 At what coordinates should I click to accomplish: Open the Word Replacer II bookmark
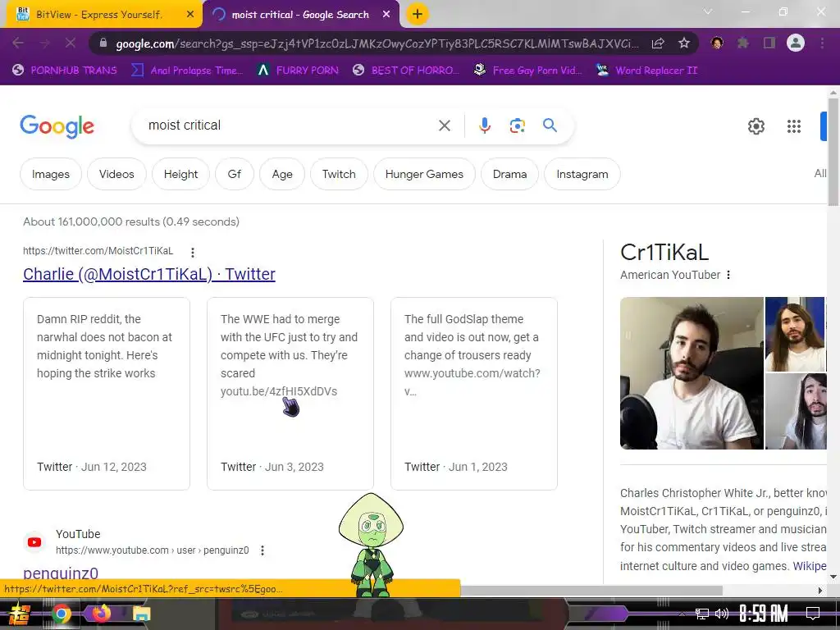tap(647, 71)
